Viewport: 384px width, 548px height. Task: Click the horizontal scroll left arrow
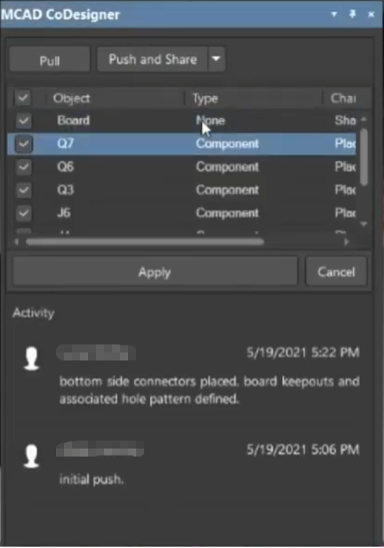tap(16, 241)
